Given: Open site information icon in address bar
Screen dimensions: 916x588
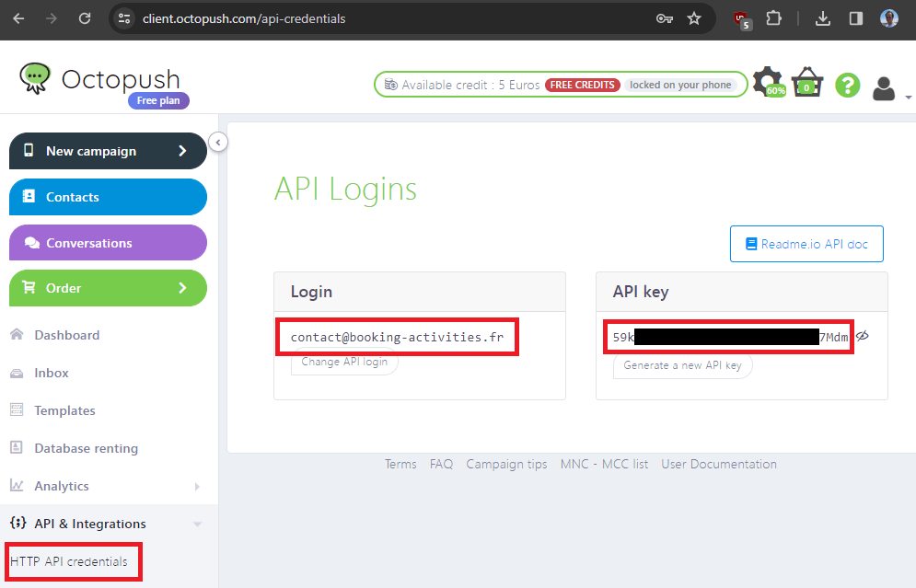Looking at the screenshot, I should click(x=124, y=18).
